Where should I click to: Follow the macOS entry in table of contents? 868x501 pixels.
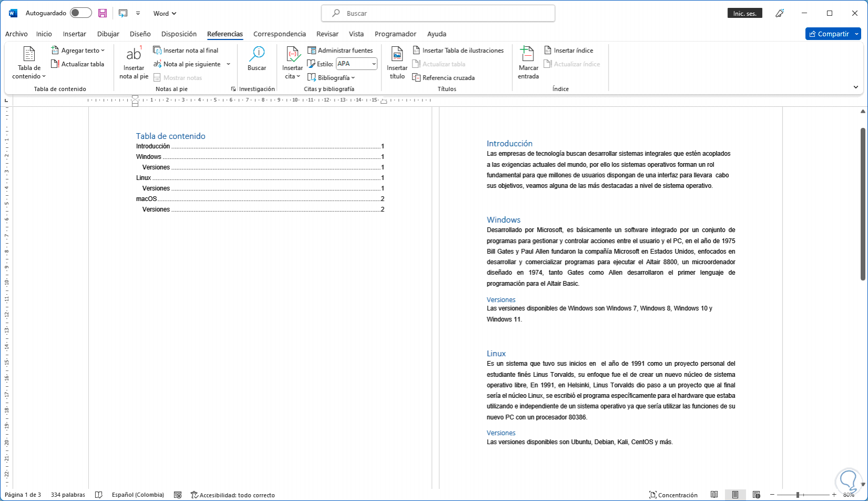click(x=260, y=199)
